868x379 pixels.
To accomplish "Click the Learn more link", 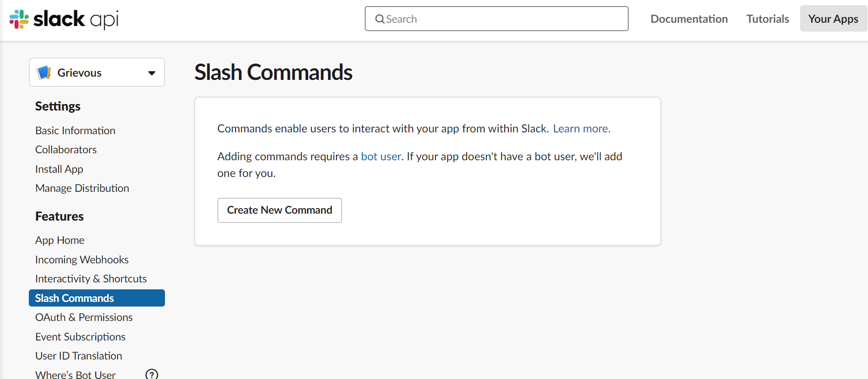I will pos(581,129).
